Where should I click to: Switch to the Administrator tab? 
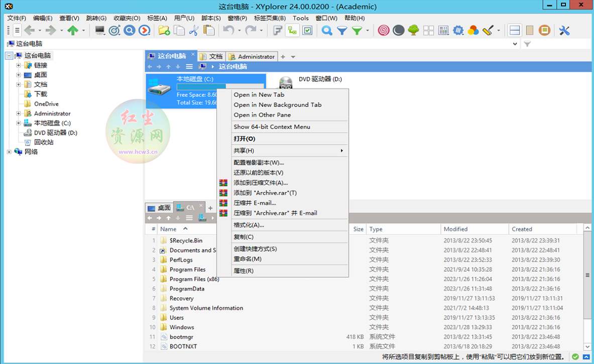252,56
